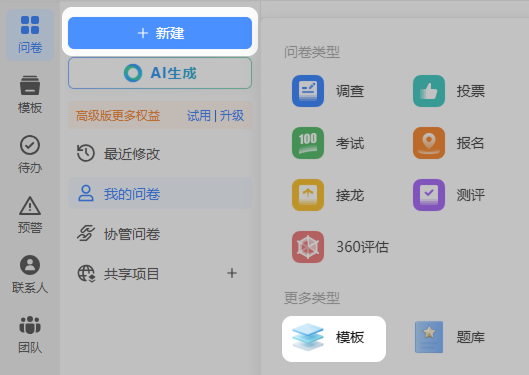Go to 待办 in the sidebar
Viewport: 529px width, 375px height.
[30, 154]
